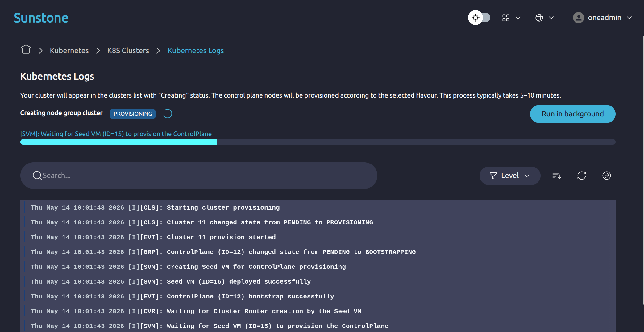
Task: Select log 'Cluster 11 changed state from PENDING'
Action: click(x=318, y=222)
